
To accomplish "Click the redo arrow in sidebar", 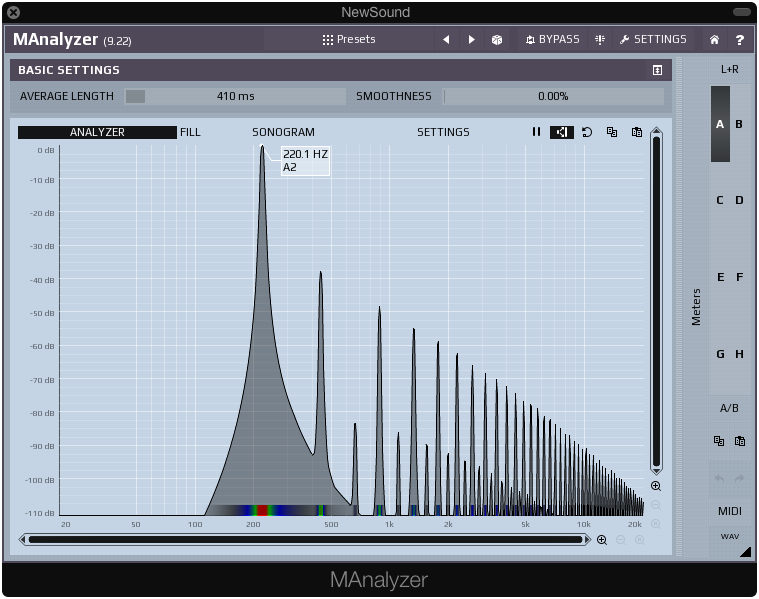I will click(x=740, y=478).
